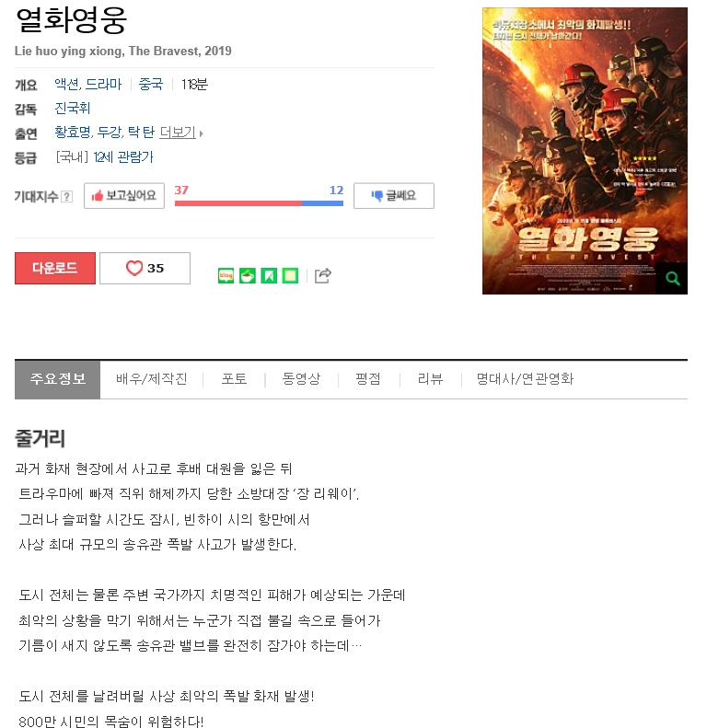Click the red 다운로드 button
This screenshot has width=707, height=728.
click(55, 268)
